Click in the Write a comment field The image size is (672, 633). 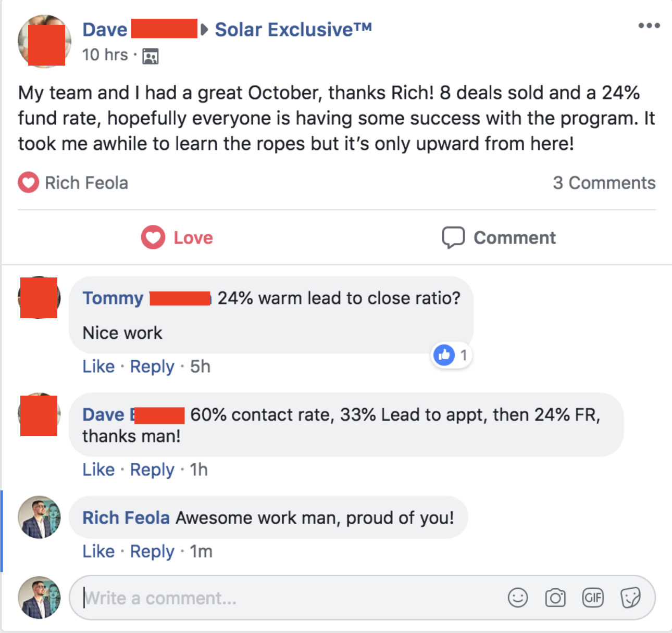coord(287,598)
